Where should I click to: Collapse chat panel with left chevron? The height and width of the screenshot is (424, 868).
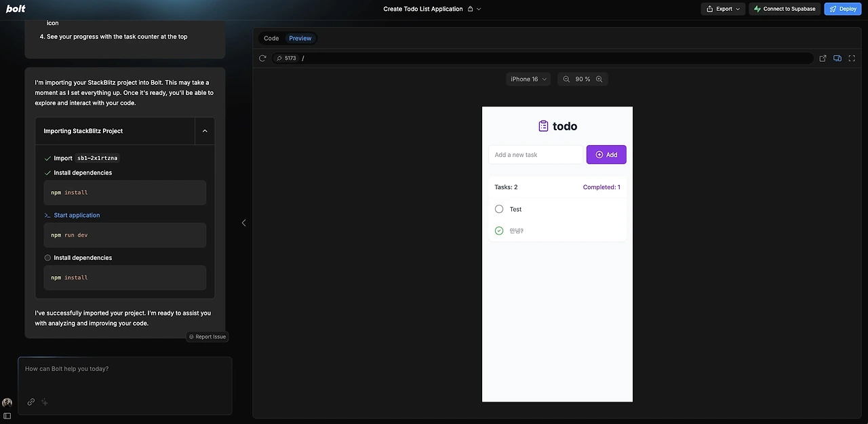[x=243, y=223]
